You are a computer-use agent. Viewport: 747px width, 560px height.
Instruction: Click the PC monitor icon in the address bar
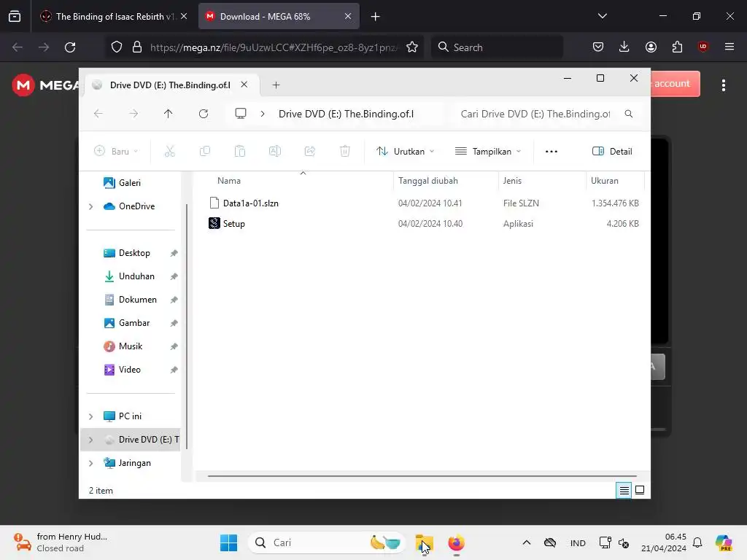(x=241, y=114)
